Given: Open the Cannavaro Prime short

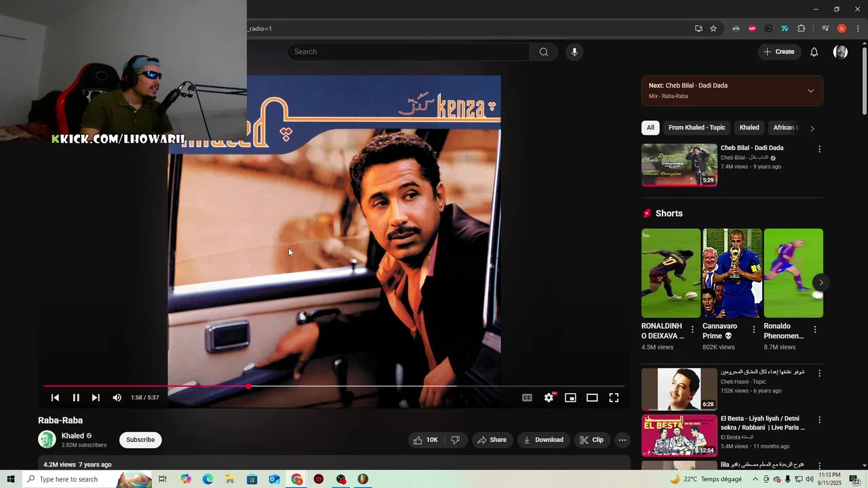Looking at the screenshot, I should coord(732,273).
